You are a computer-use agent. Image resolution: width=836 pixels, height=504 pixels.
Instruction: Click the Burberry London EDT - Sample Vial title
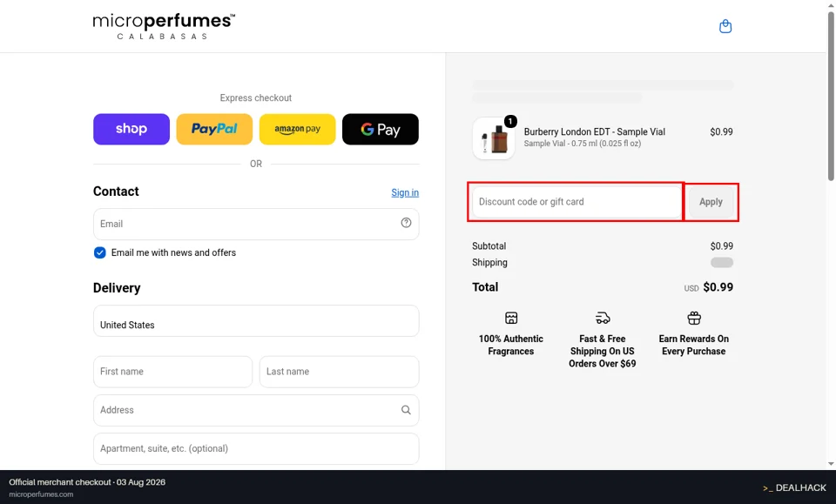point(594,131)
